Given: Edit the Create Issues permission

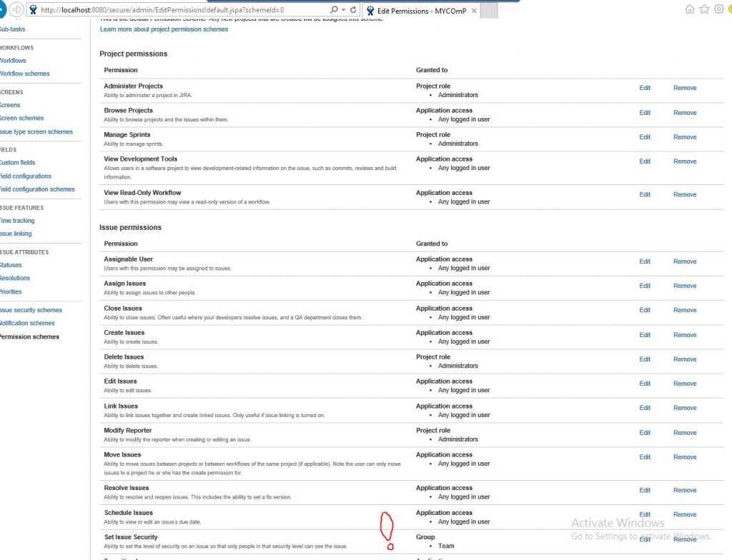Looking at the screenshot, I should (x=645, y=334).
